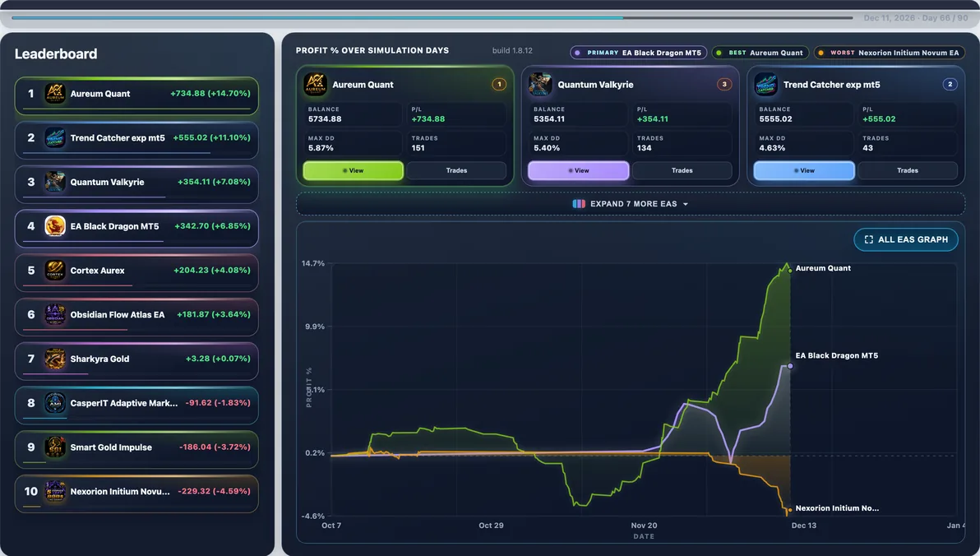
Task: Expand 7 more EAs list
Action: 631,204
